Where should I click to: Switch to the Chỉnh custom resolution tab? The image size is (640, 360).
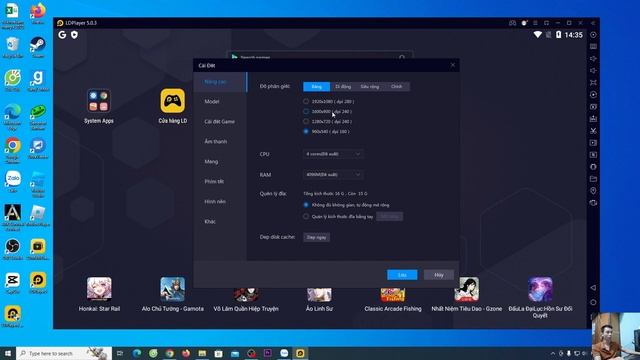[396, 87]
